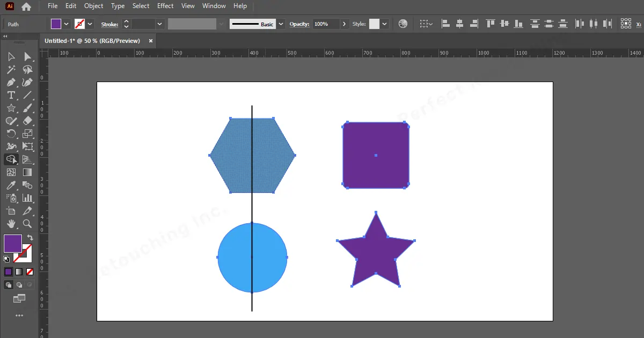Screen dimensions: 644x338
Task: Swap fill and stroke colors arrow
Action: (x=30, y=238)
